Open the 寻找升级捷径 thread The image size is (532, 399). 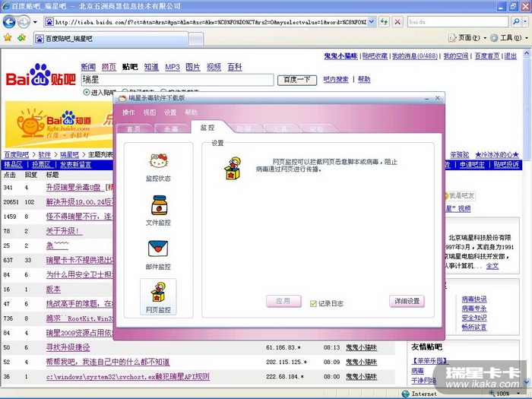68,347
